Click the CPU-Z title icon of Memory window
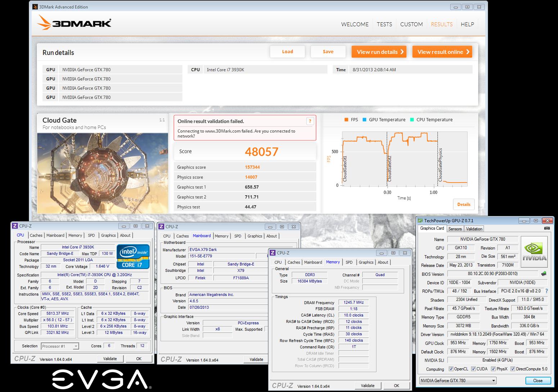Image resolution: width=558 pixels, height=392 pixels. [273, 253]
